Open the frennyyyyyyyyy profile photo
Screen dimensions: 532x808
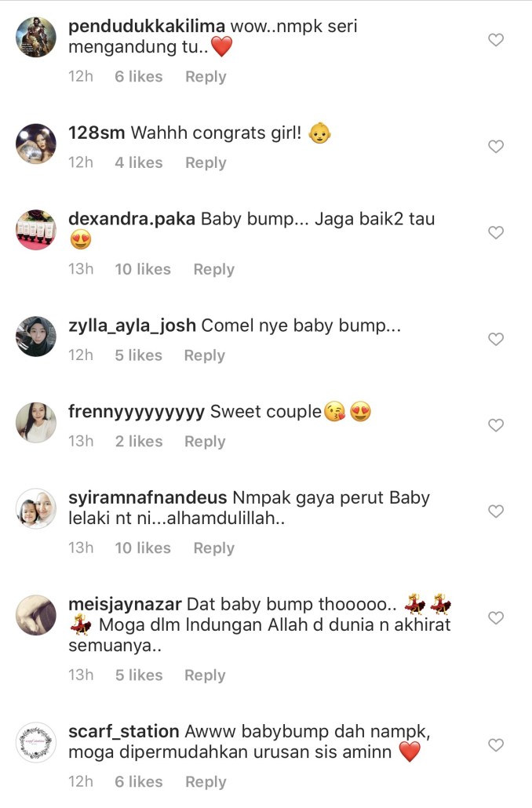click(x=36, y=423)
